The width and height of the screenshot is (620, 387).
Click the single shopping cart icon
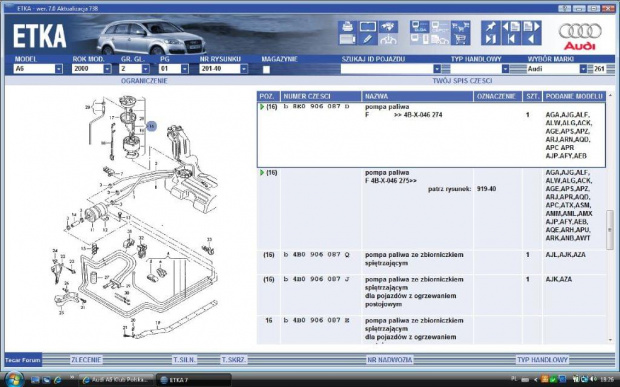coord(460,39)
